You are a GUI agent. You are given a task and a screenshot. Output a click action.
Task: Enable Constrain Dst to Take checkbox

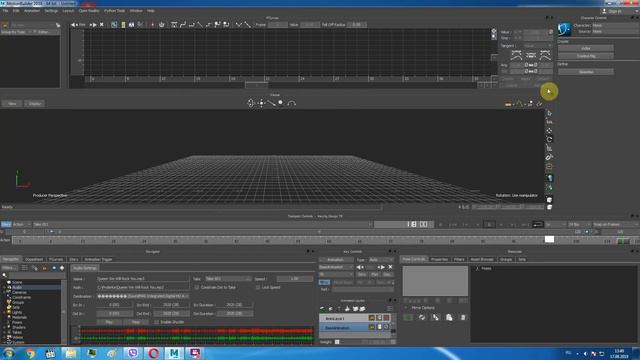pos(197,287)
